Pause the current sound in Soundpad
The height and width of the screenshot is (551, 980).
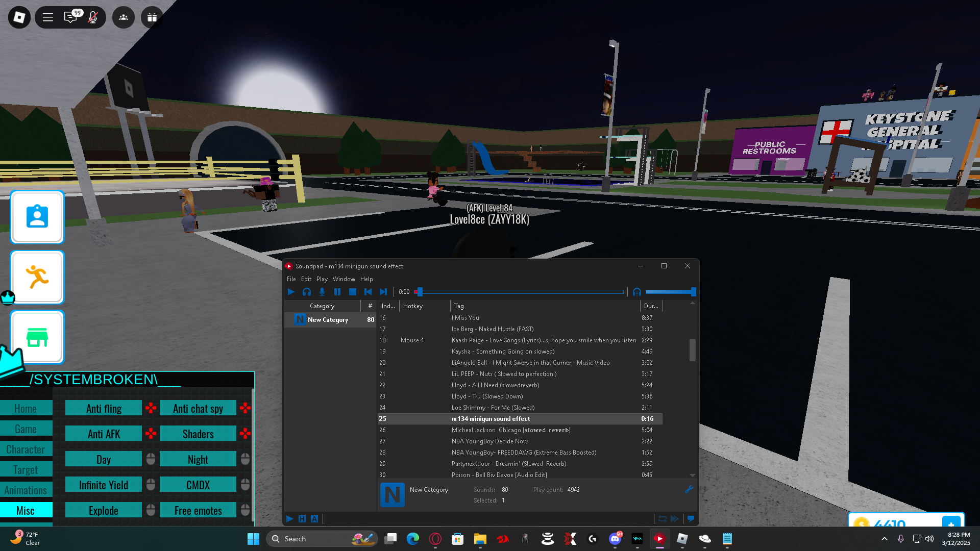(x=337, y=292)
